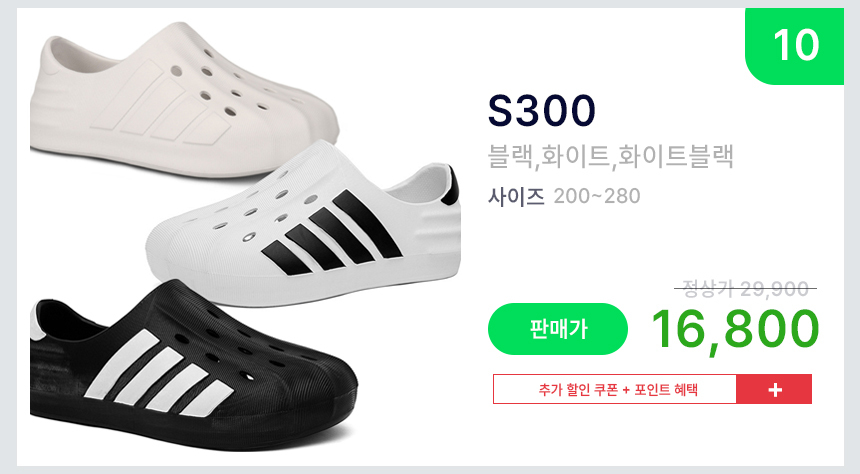The height and width of the screenshot is (474, 860).
Task: Click the red plus icon button
Action: pos(774,390)
